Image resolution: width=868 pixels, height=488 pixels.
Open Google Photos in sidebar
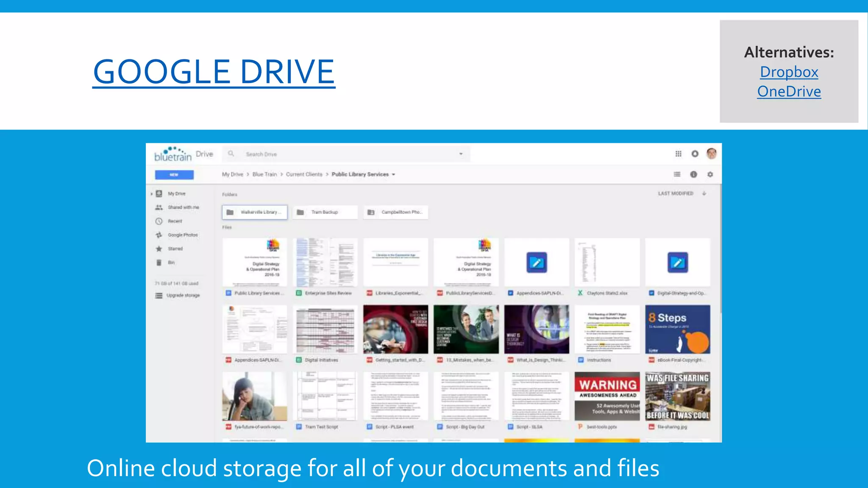183,235
